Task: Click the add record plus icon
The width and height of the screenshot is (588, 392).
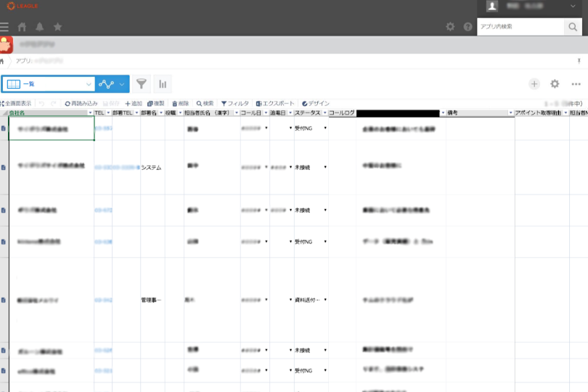Action: pyautogui.click(x=534, y=84)
